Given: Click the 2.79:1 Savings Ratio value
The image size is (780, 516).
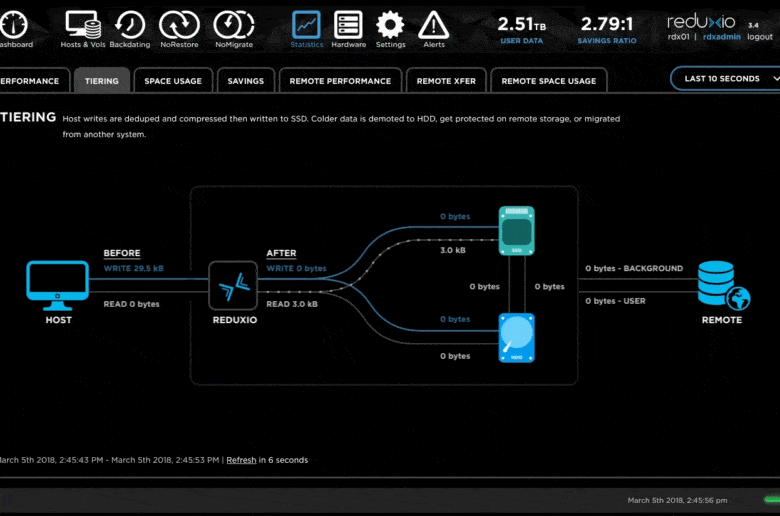Looking at the screenshot, I should coord(606,24).
